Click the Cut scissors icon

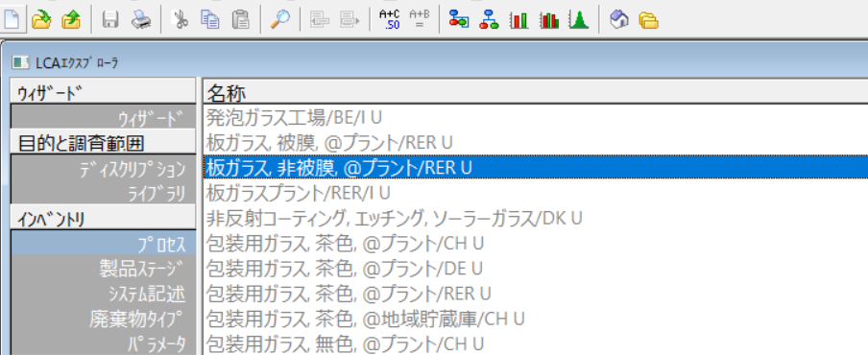(180, 20)
